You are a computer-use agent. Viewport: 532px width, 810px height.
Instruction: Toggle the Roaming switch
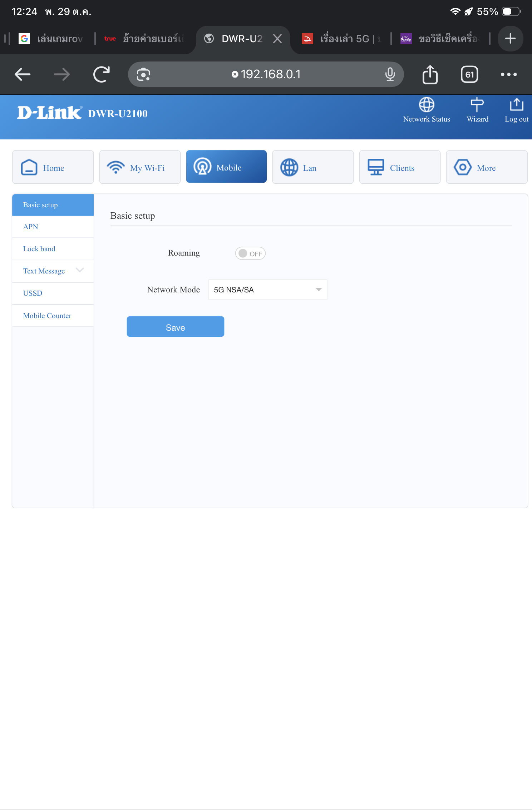[x=250, y=253]
